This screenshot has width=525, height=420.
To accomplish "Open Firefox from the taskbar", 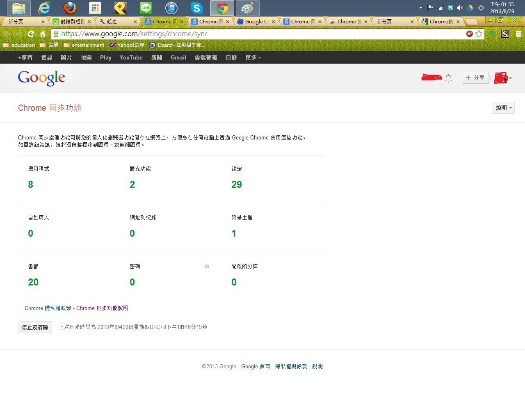I will (x=70, y=8).
